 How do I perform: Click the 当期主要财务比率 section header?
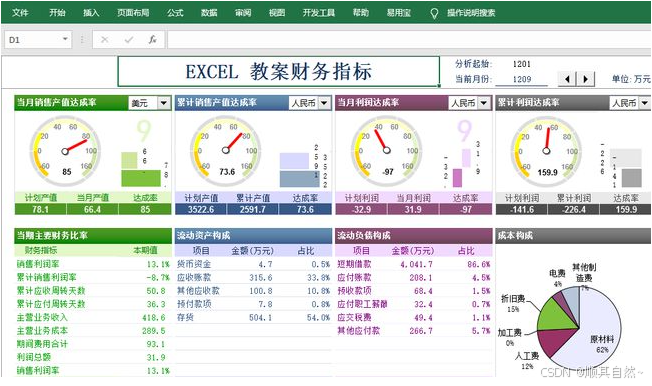point(93,236)
